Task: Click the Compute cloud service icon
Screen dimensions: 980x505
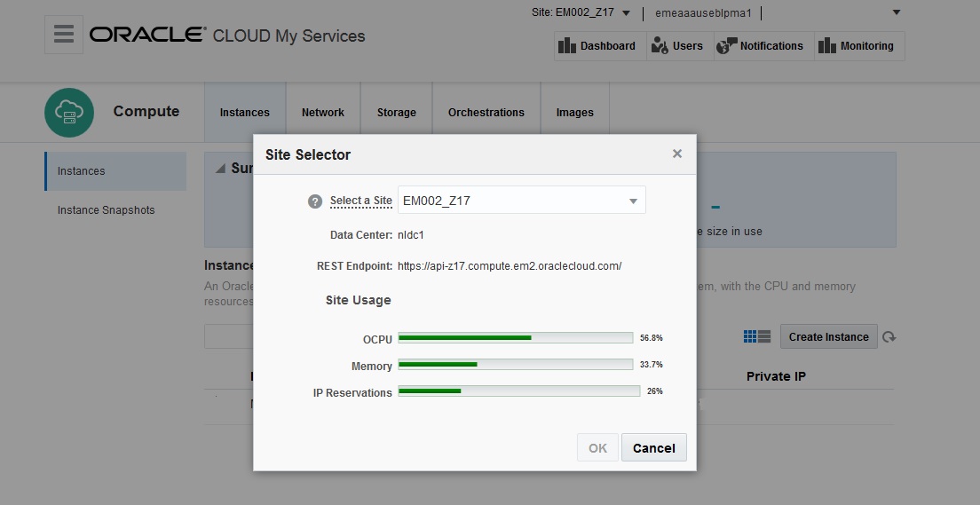Action: point(69,113)
